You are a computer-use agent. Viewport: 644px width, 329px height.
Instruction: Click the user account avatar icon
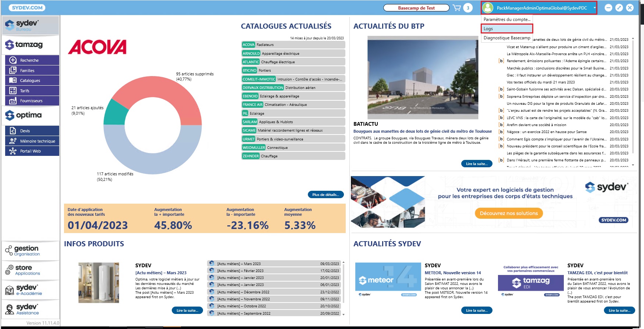(488, 8)
